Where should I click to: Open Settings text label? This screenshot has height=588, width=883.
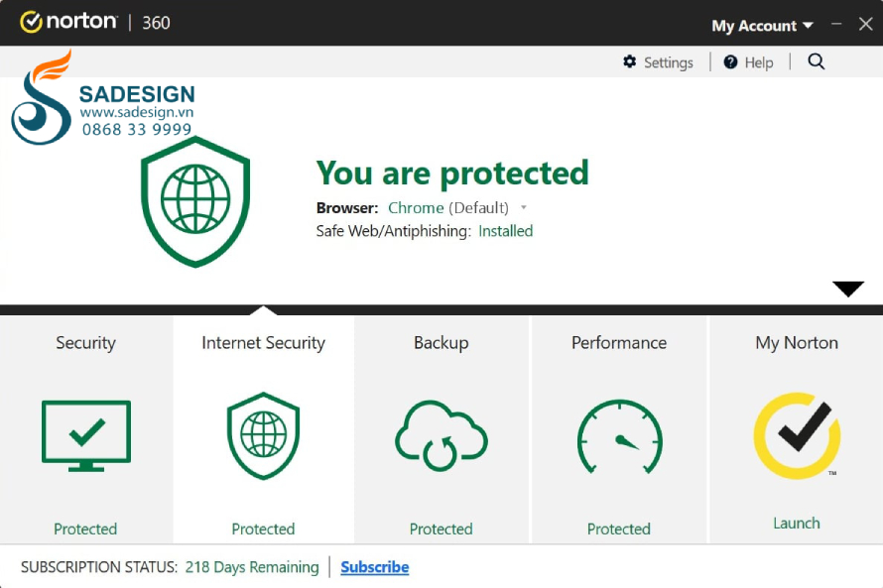point(669,62)
